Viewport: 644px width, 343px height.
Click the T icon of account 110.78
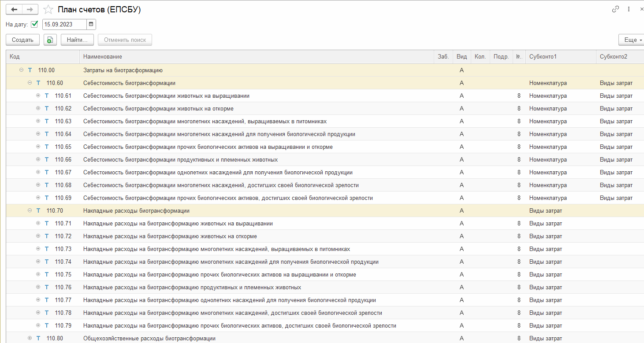click(x=47, y=313)
